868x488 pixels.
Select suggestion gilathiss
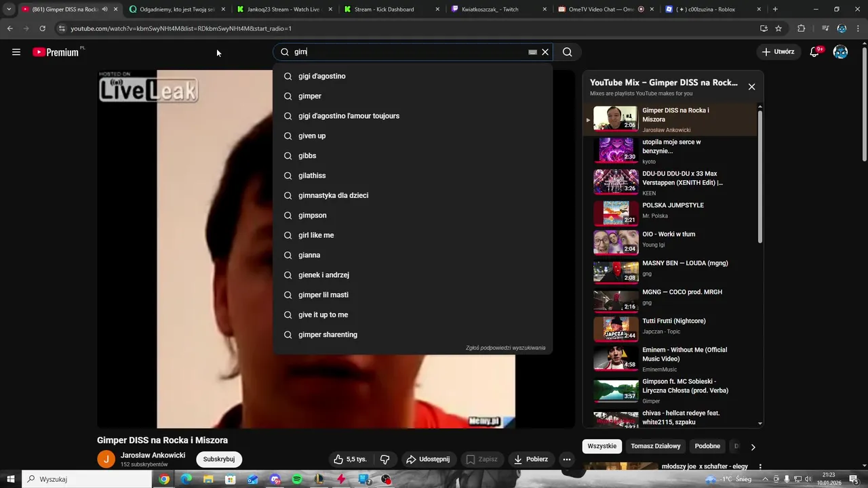point(412,176)
